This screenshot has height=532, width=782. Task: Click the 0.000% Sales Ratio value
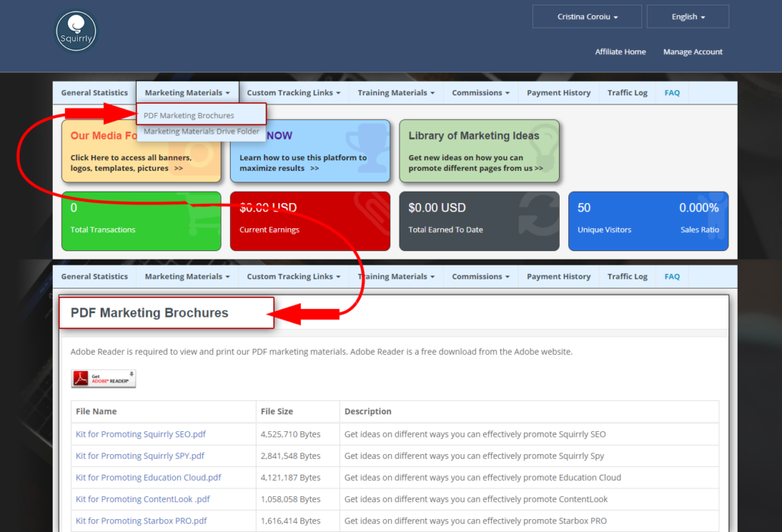pos(699,208)
